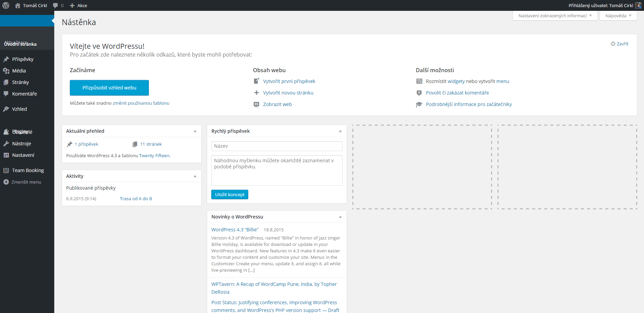Click the Název title input field

click(277, 146)
